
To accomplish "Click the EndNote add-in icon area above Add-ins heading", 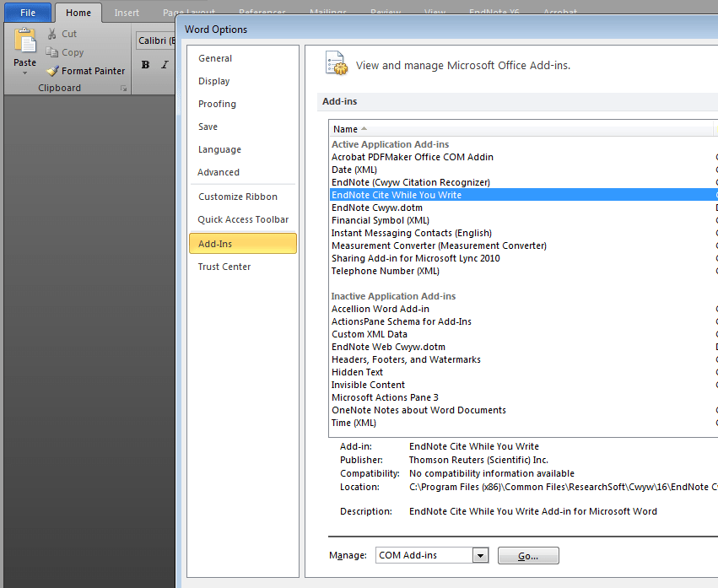I will tap(335, 63).
